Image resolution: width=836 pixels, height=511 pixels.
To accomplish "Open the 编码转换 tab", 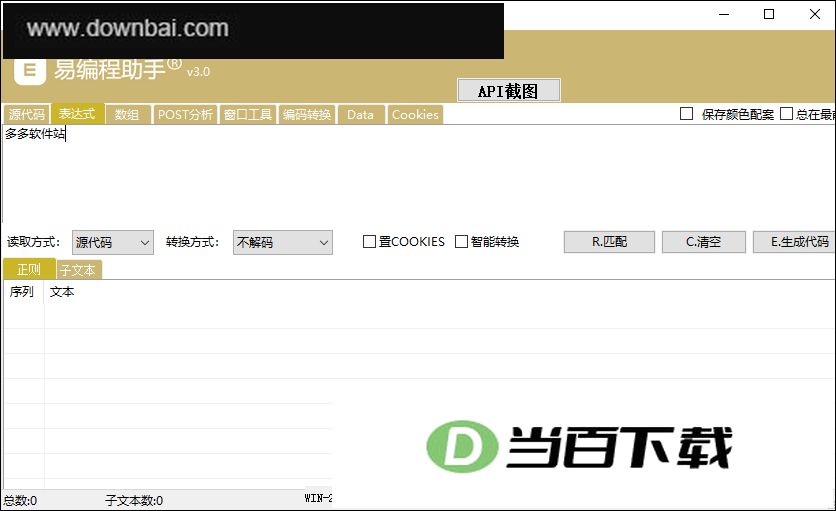I will point(307,114).
